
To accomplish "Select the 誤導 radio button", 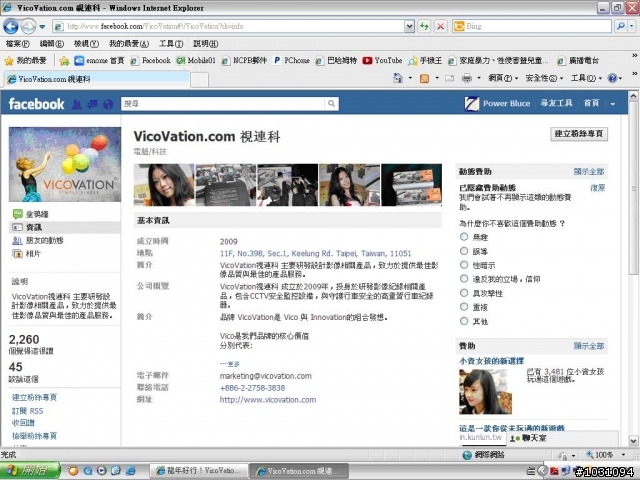I will tap(464, 251).
